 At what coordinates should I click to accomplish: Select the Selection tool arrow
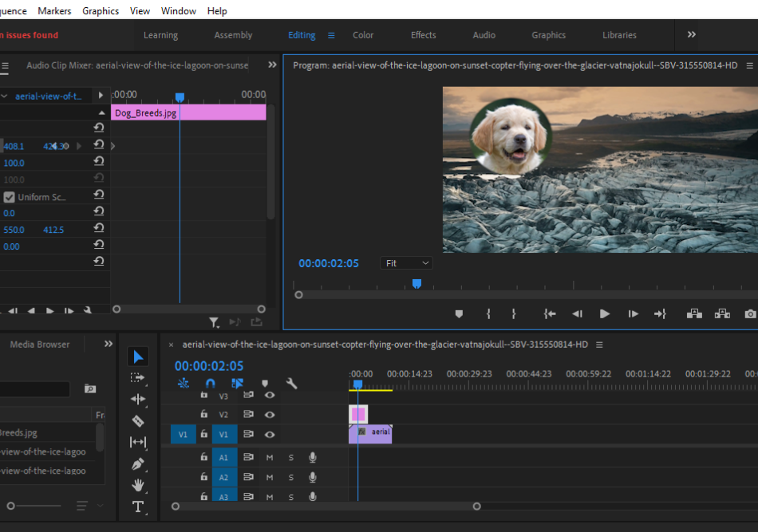(x=138, y=357)
